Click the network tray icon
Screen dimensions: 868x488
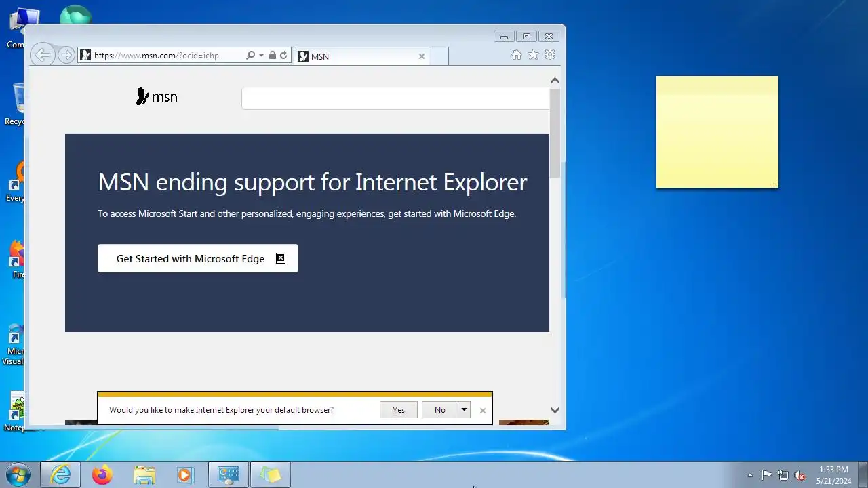(x=783, y=475)
